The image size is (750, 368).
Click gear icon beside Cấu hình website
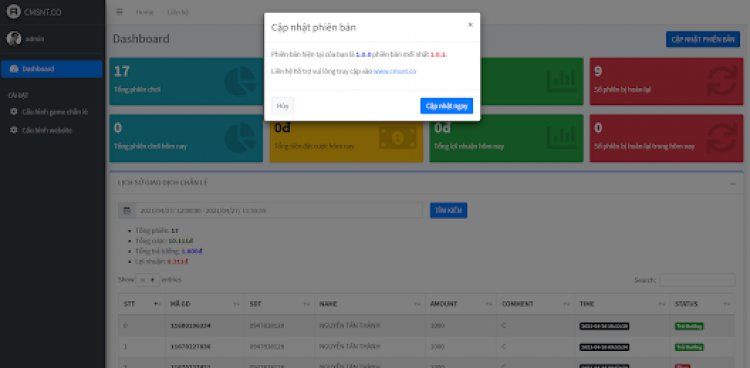tap(14, 130)
